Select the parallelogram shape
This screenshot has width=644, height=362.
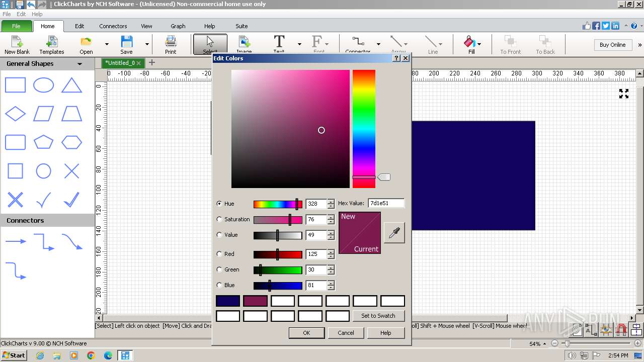coord(43,114)
